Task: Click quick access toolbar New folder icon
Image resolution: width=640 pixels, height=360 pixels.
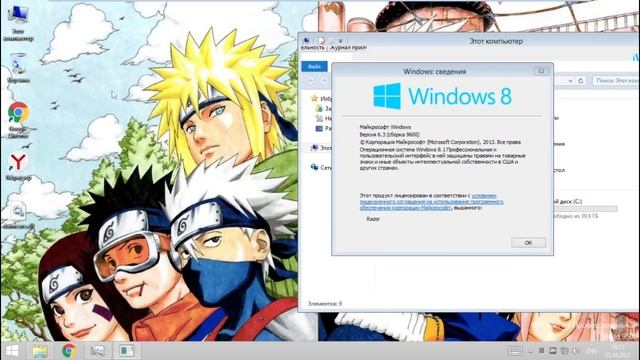Action: 332,40
